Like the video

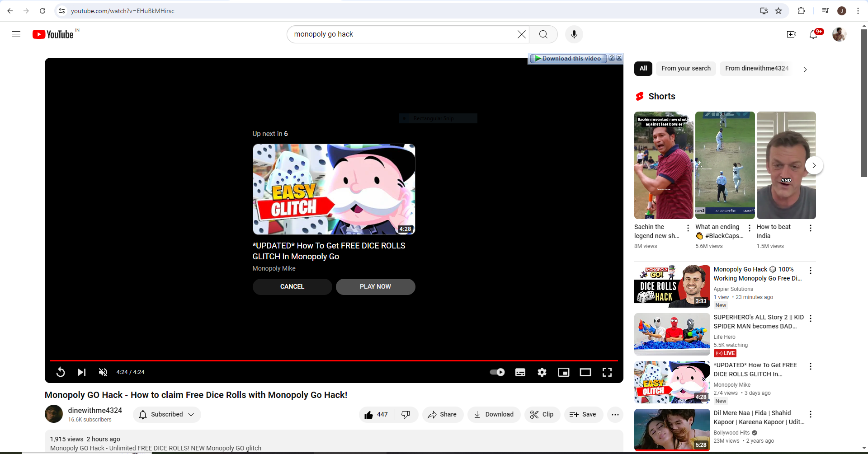(377, 415)
